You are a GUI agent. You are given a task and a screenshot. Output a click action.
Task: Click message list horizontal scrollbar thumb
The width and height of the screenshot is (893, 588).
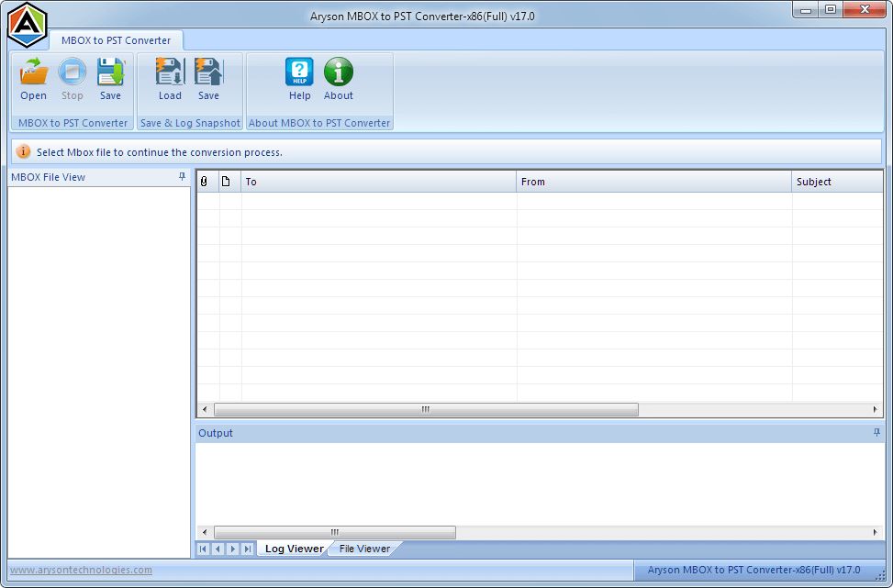[x=426, y=409]
